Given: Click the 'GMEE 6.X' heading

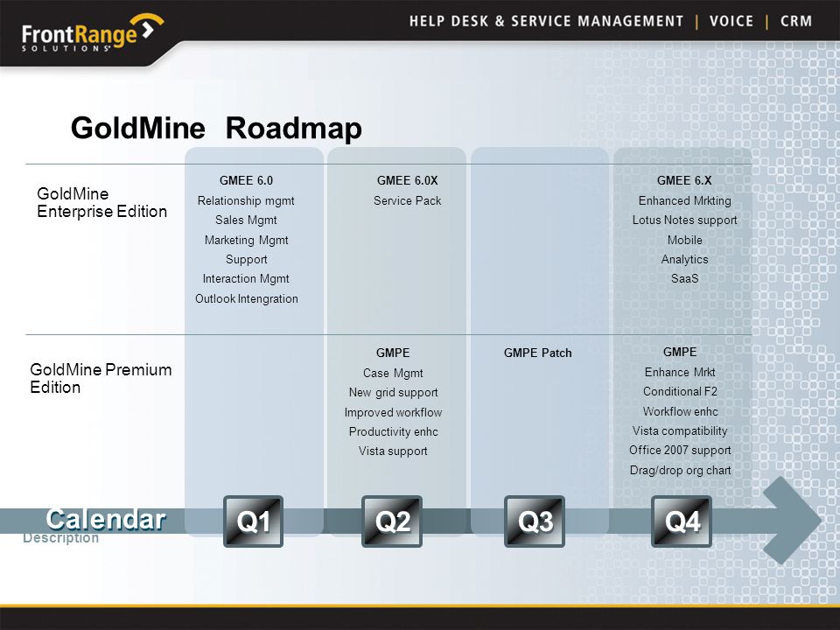Looking at the screenshot, I should click(x=684, y=180).
